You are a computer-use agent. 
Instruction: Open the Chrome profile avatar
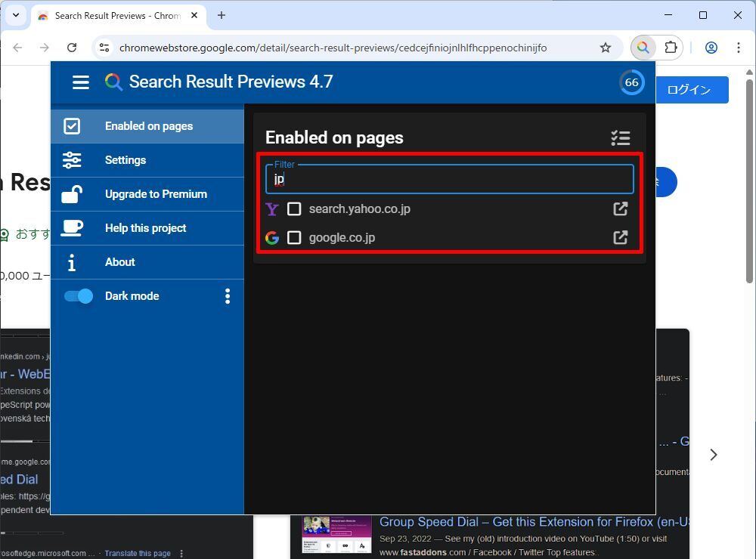[711, 48]
